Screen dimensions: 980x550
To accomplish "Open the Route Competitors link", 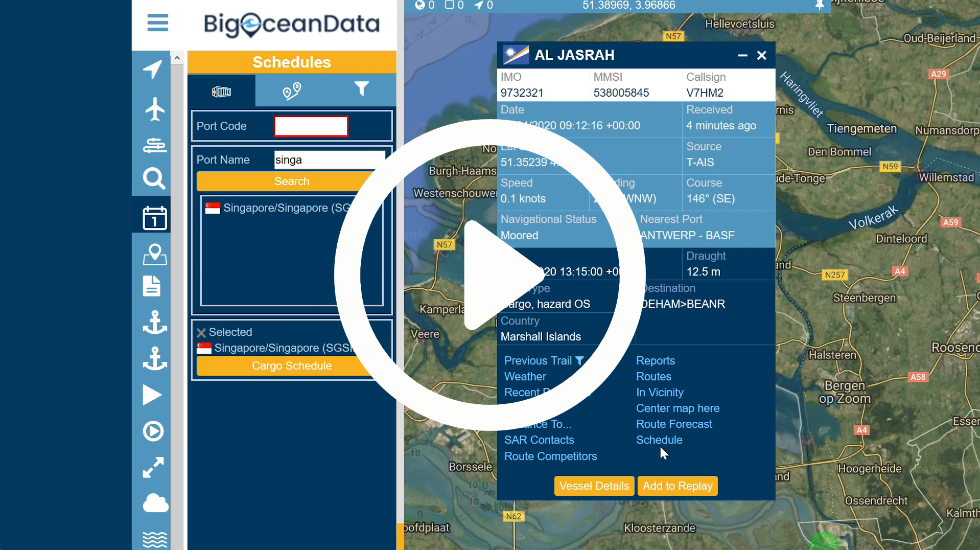I will 550,456.
